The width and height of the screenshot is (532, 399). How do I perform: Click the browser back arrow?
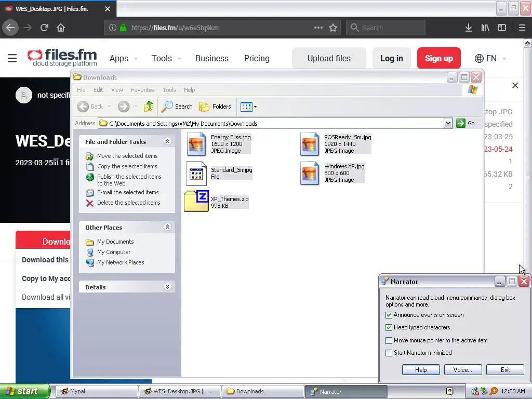10,28
